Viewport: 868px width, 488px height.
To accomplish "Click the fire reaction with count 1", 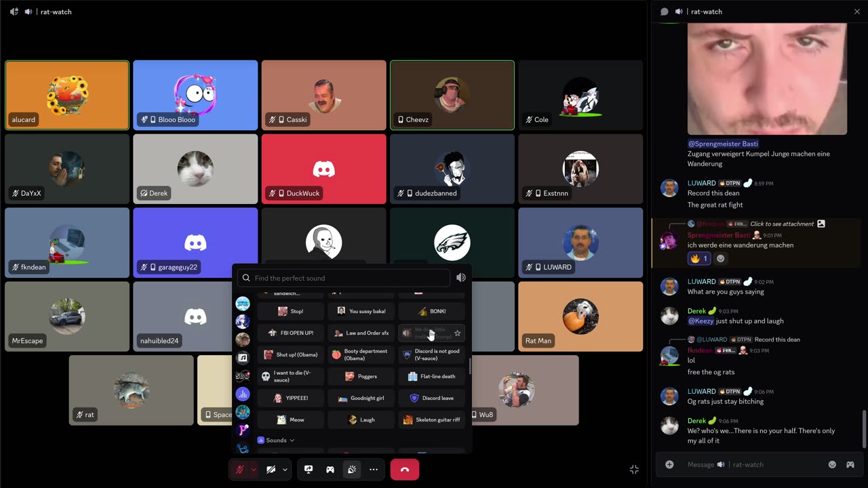I will [x=699, y=258].
